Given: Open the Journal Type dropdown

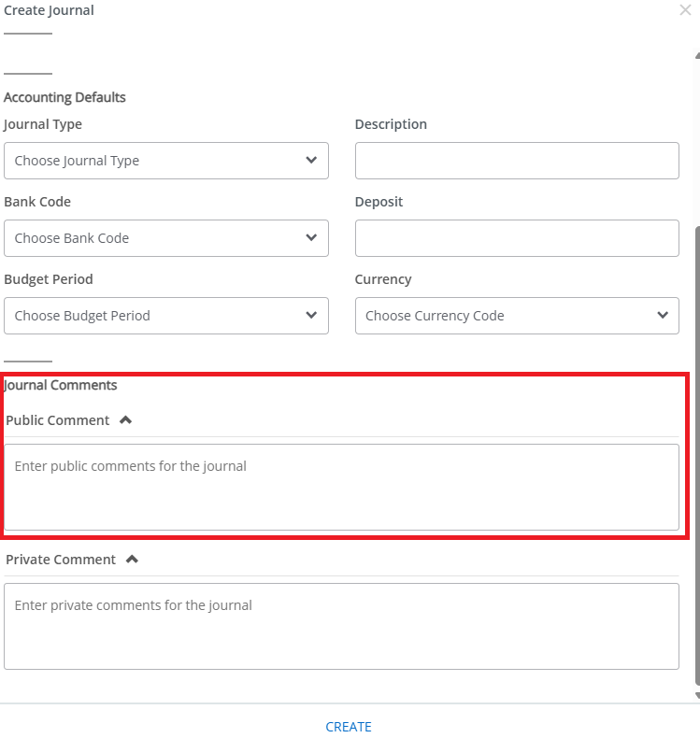Looking at the screenshot, I should 166,161.
